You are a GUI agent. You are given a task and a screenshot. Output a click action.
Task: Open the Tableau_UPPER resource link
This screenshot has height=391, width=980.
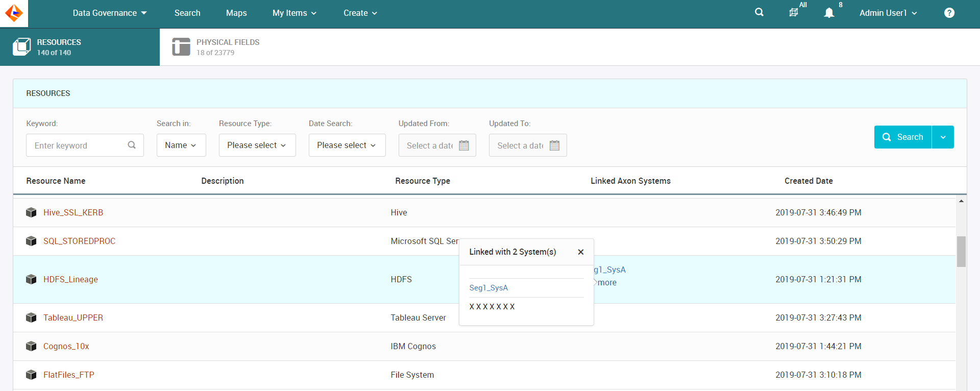tap(73, 317)
